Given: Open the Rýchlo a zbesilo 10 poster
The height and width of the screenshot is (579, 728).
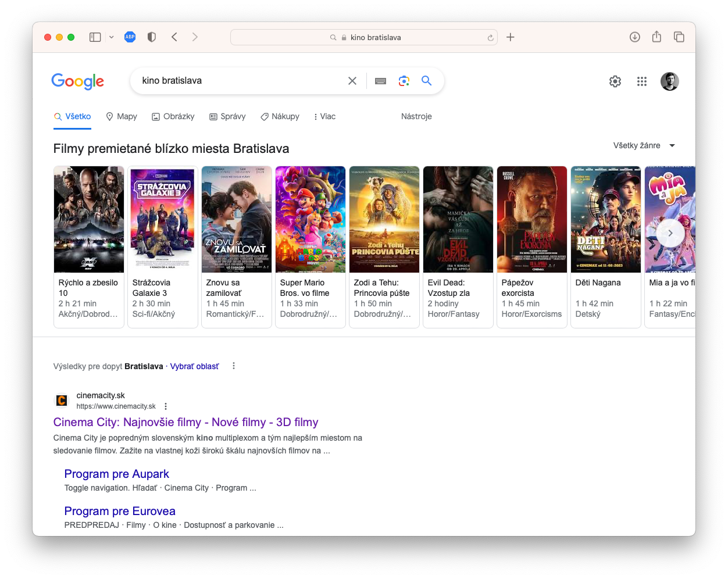Looking at the screenshot, I should tap(89, 219).
